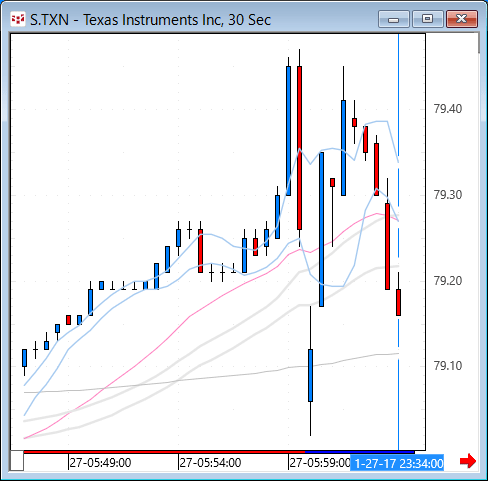
Task: Click the highlighted 1-27-17 23:34:00 cursor time label
Action: click(397, 463)
